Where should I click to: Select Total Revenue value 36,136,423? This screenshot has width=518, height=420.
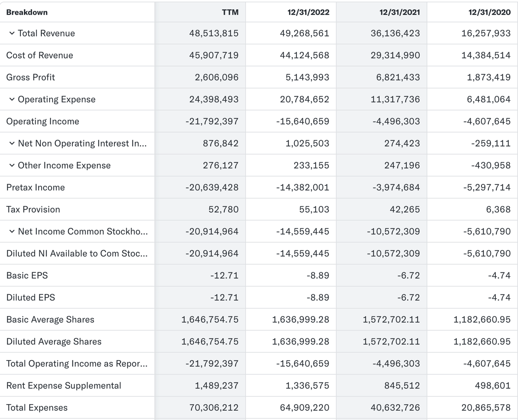pyautogui.click(x=395, y=33)
